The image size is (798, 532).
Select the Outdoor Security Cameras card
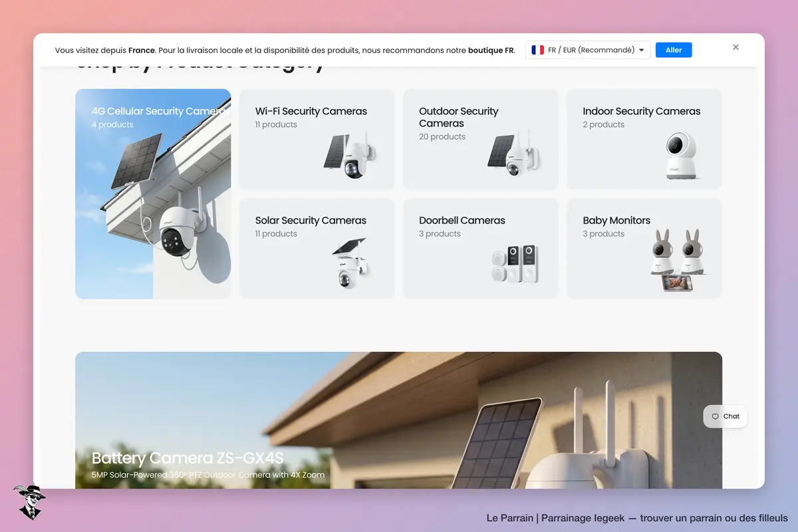pos(481,139)
